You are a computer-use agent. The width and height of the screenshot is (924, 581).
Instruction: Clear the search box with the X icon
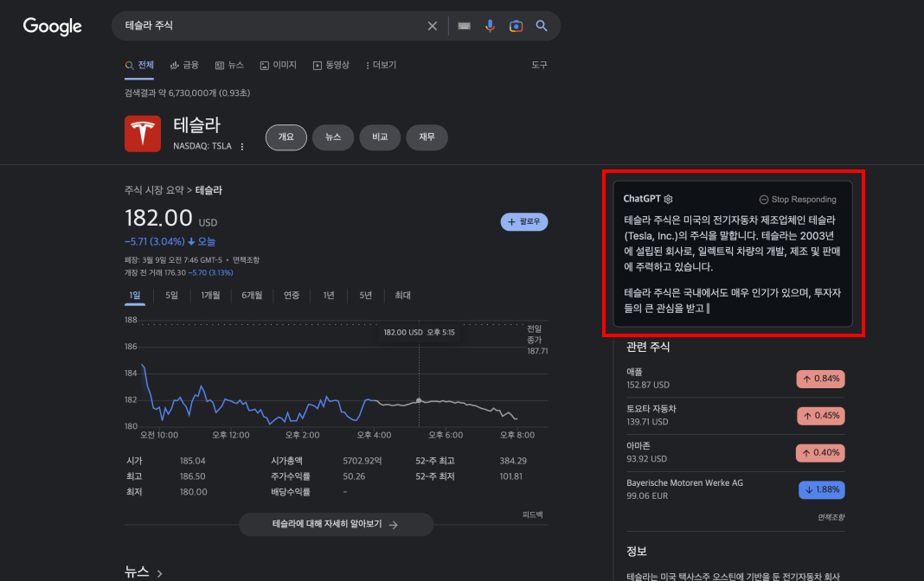pyautogui.click(x=432, y=26)
